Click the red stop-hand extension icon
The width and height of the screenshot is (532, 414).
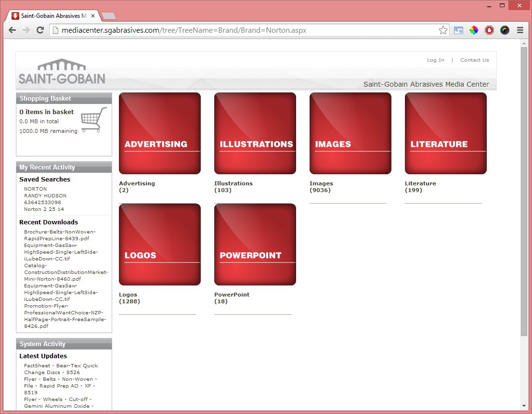coord(489,30)
